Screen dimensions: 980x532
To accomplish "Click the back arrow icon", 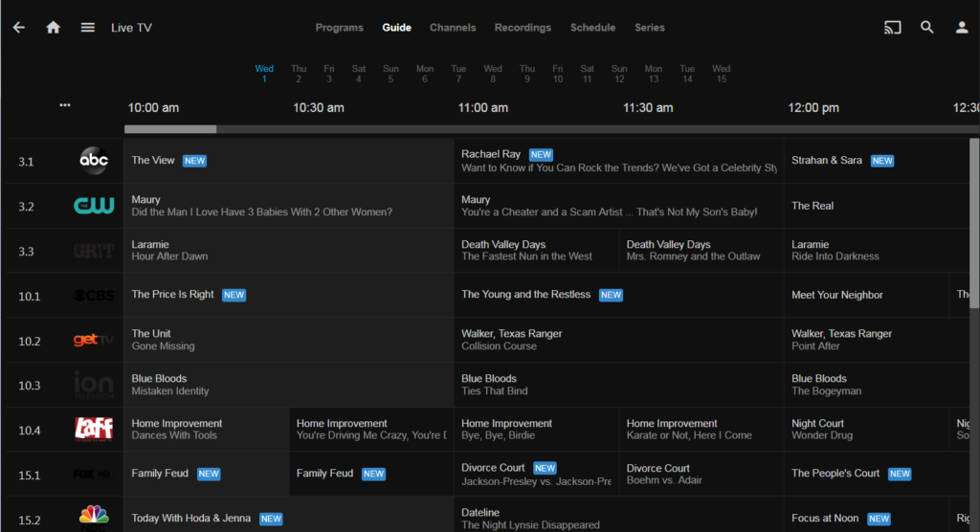I will 19,28.
